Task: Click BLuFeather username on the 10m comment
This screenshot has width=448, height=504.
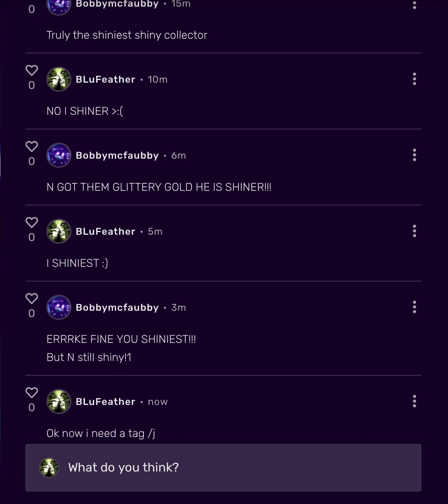Action: [105, 80]
